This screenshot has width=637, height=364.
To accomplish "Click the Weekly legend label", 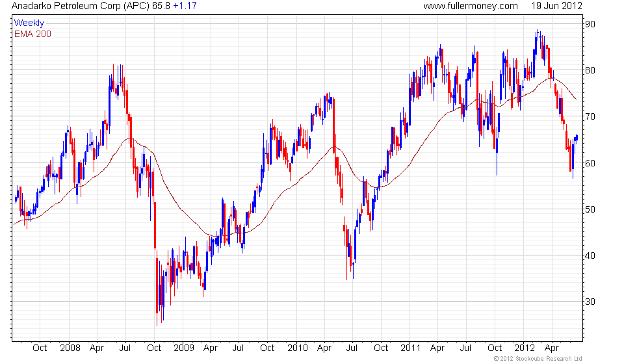I will point(29,23).
